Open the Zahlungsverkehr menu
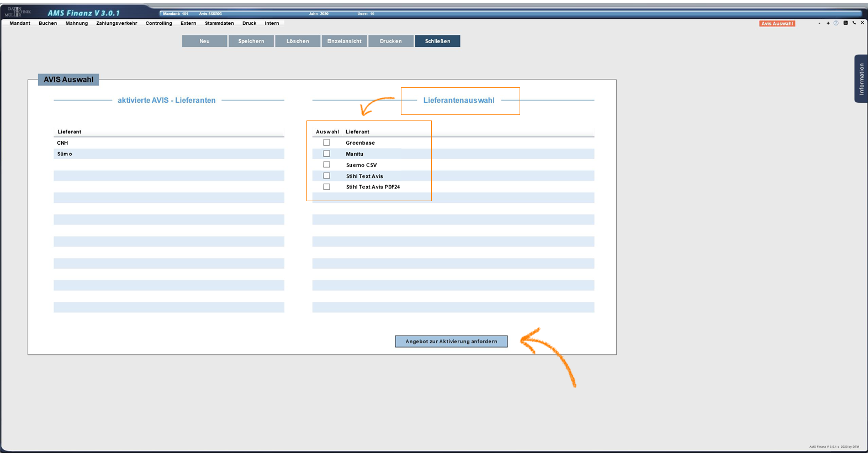 (x=117, y=23)
